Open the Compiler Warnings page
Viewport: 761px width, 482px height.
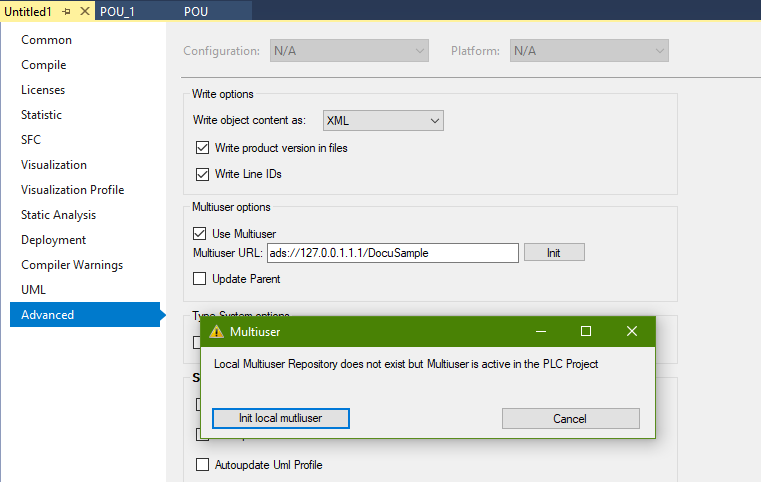tap(72, 265)
